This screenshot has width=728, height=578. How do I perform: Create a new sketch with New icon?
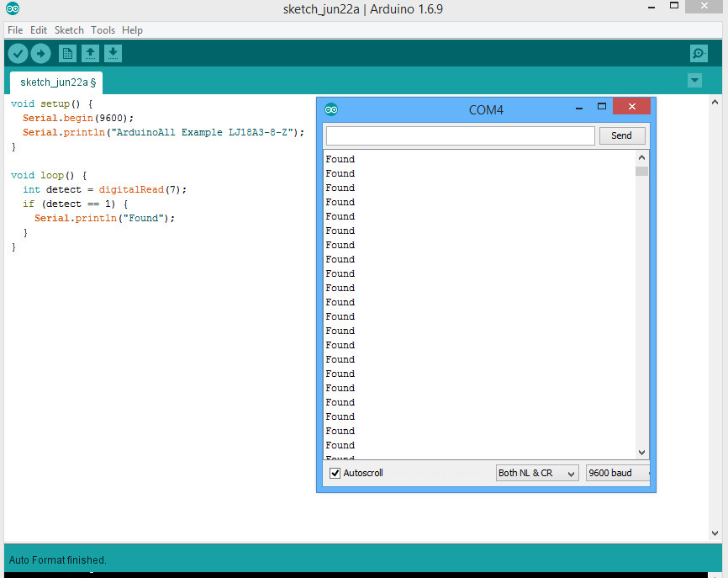(x=67, y=54)
